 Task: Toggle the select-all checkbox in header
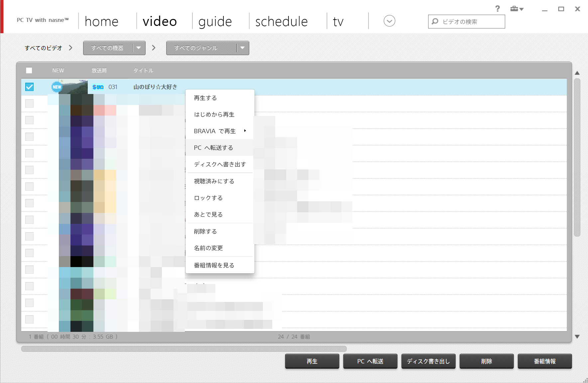click(x=29, y=70)
